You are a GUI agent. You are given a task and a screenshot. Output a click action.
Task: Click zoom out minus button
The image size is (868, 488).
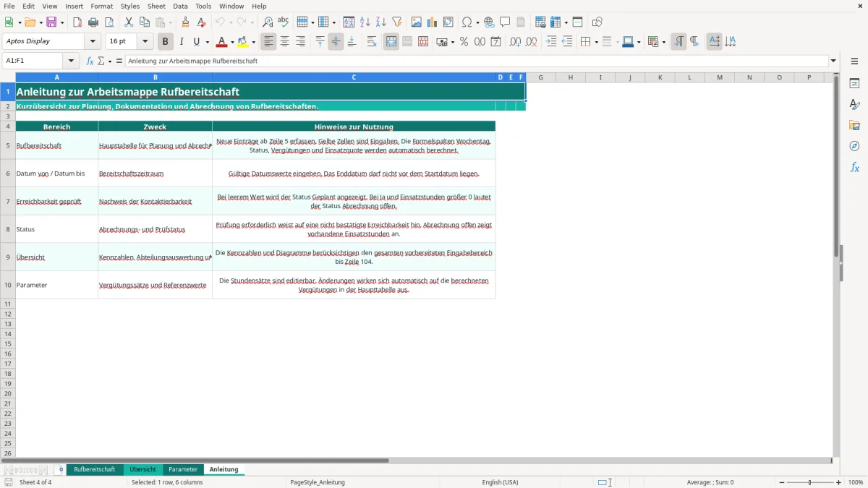pyautogui.click(x=781, y=482)
